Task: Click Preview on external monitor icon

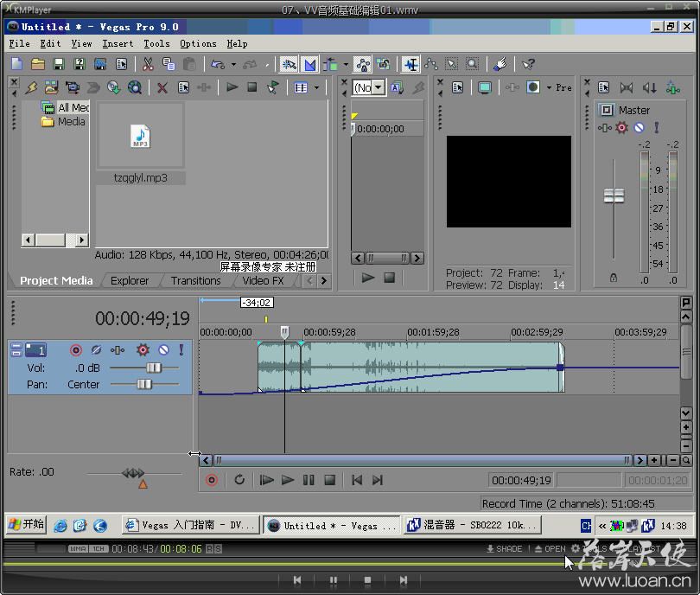Action: coord(484,87)
